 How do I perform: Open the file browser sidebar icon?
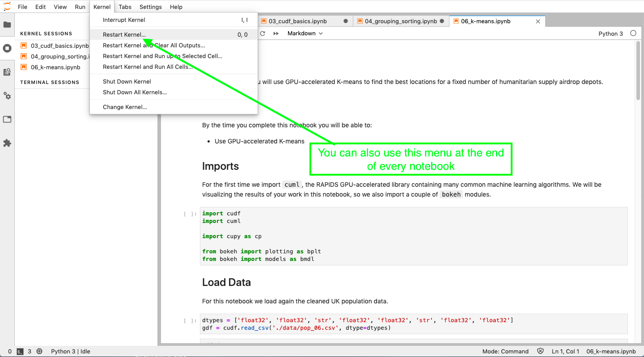(x=7, y=25)
